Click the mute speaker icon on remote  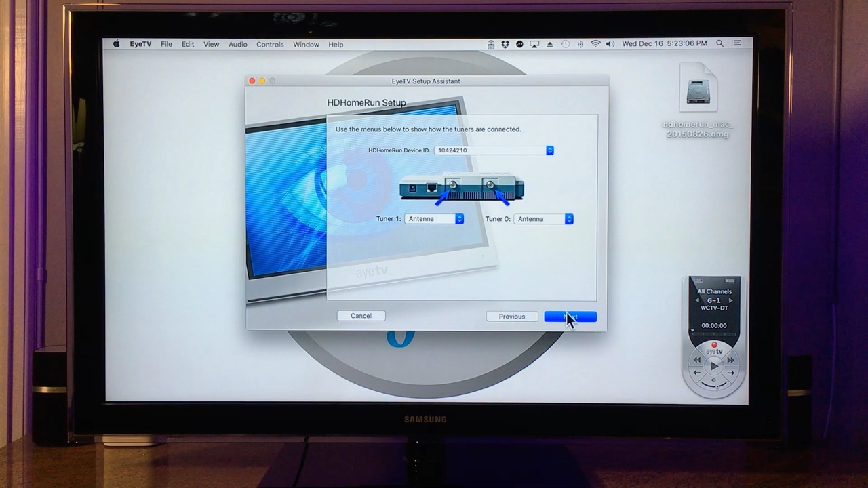[x=713, y=380]
